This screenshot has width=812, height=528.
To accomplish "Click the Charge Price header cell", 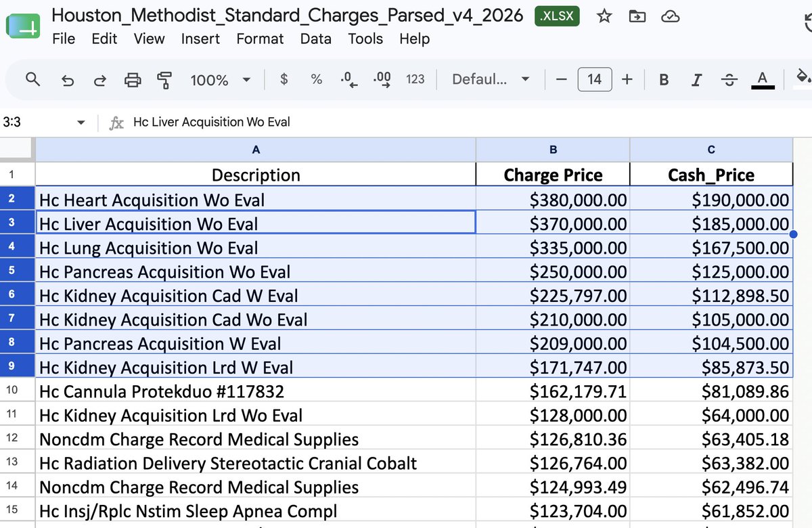I will (553, 175).
